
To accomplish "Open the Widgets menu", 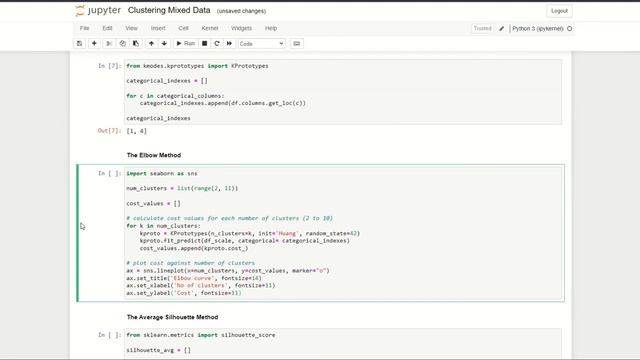I will point(241,28).
